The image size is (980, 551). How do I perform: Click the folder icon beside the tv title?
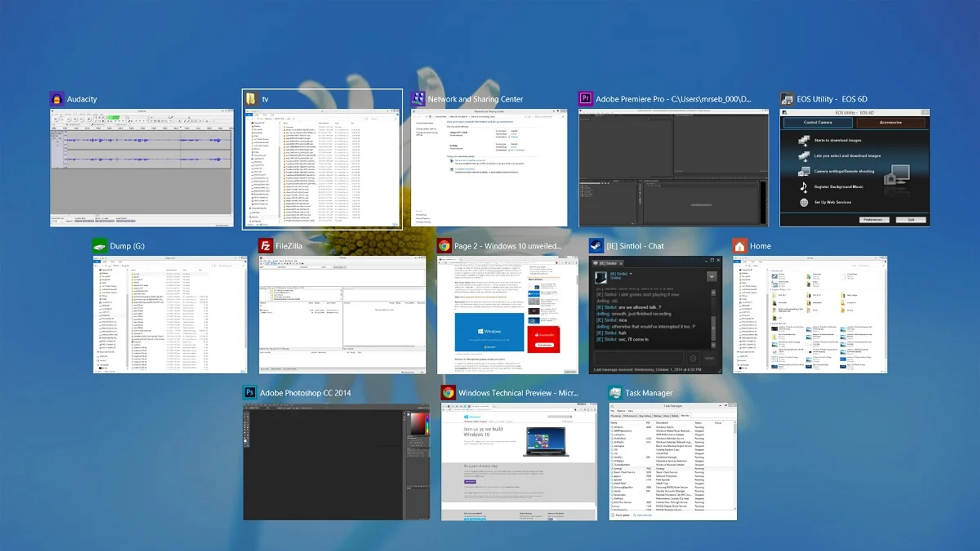point(251,99)
